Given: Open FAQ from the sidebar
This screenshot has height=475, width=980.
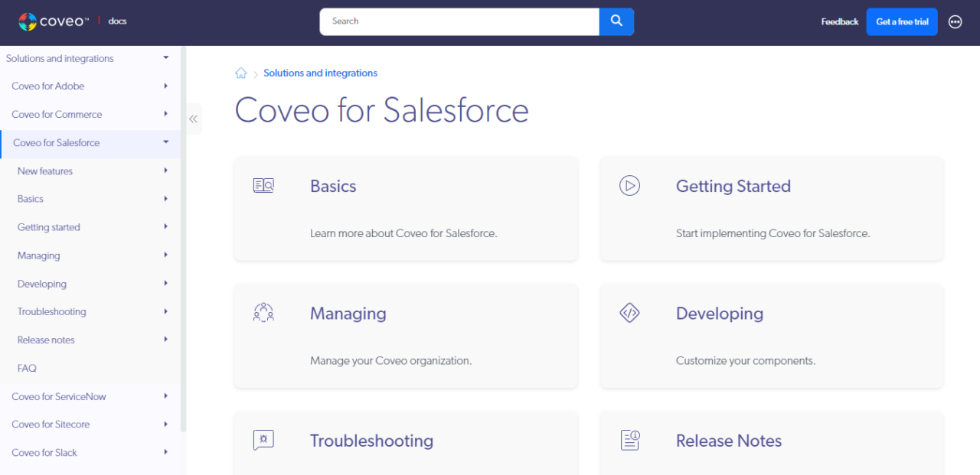Looking at the screenshot, I should tap(26, 368).
